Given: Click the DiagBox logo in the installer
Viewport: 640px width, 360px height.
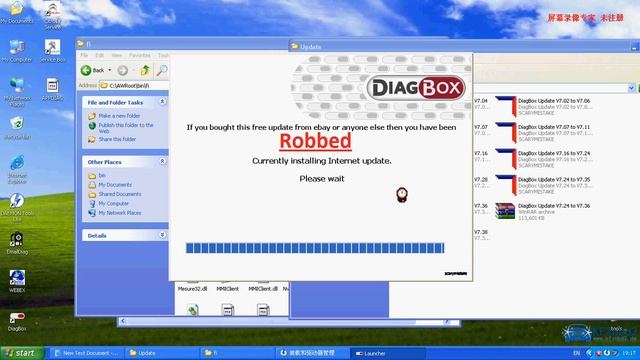Looking at the screenshot, I should [x=416, y=88].
